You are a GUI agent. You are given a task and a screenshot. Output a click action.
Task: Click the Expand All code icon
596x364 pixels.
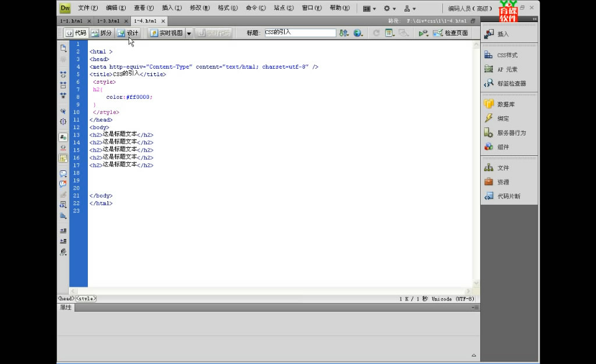click(x=63, y=95)
